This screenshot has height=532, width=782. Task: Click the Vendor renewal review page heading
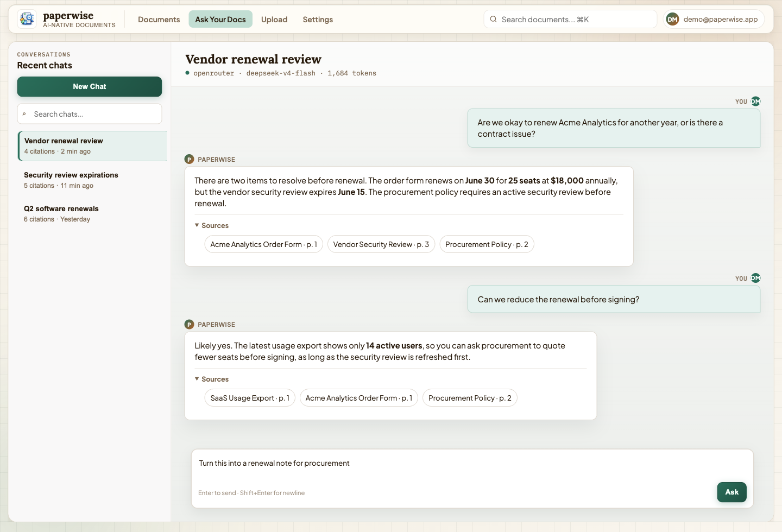(x=253, y=59)
